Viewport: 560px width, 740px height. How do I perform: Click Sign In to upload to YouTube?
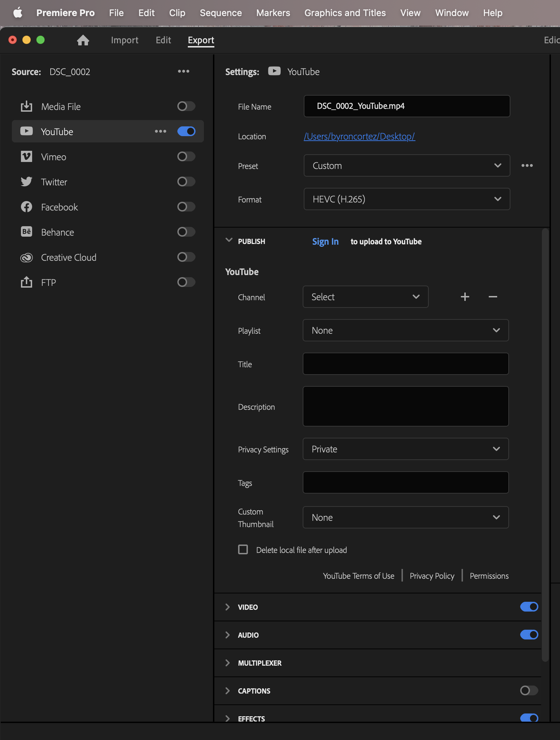tap(325, 241)
